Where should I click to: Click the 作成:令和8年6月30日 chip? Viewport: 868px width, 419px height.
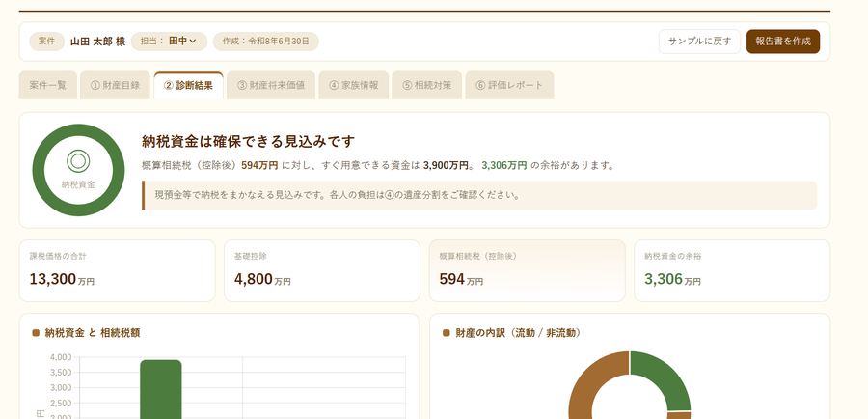click(266, 41)
